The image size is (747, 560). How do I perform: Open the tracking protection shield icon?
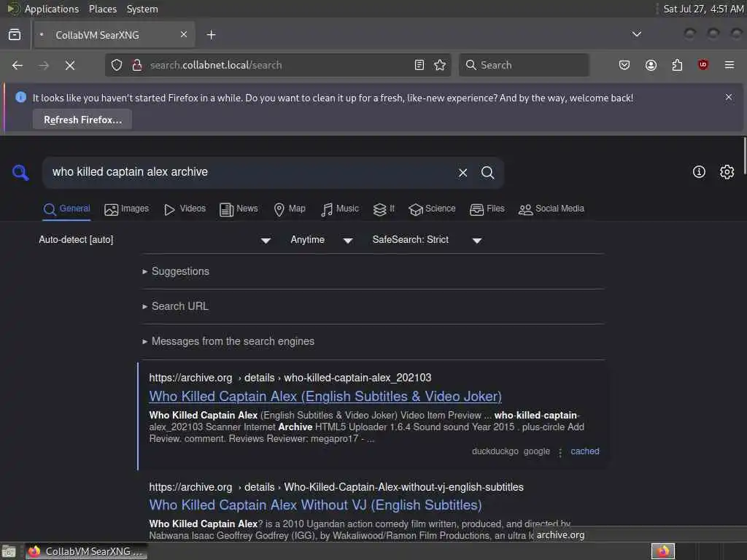pos(117,65)
